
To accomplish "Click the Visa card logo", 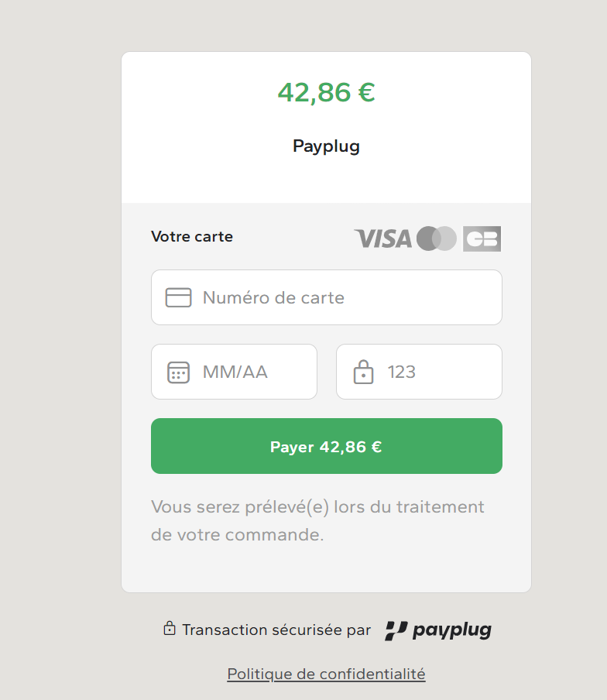I will [x=383, y=238].
